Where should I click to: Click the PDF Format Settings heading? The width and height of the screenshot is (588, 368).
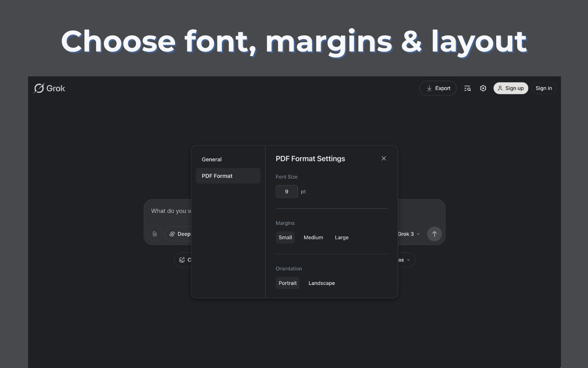pos(310,159)
